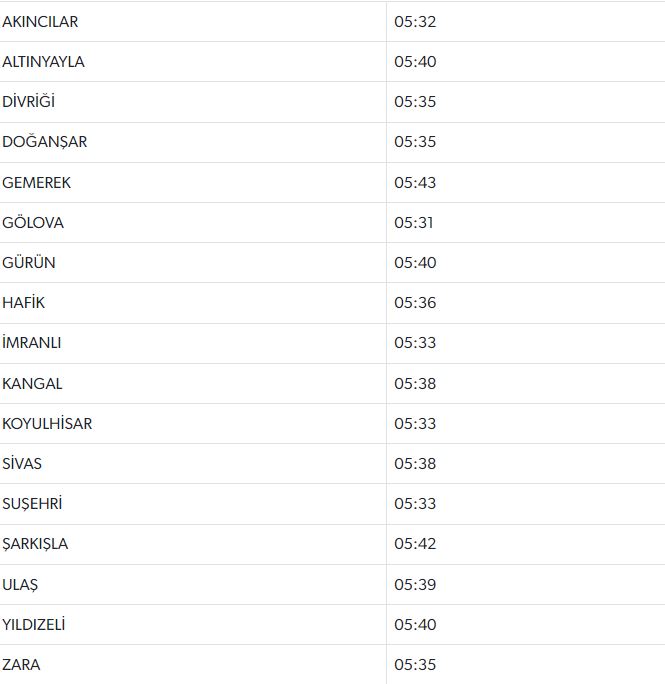Click the DİVRİĞİ district cell
The image size is (665, 684).
[x=31, y=102]
